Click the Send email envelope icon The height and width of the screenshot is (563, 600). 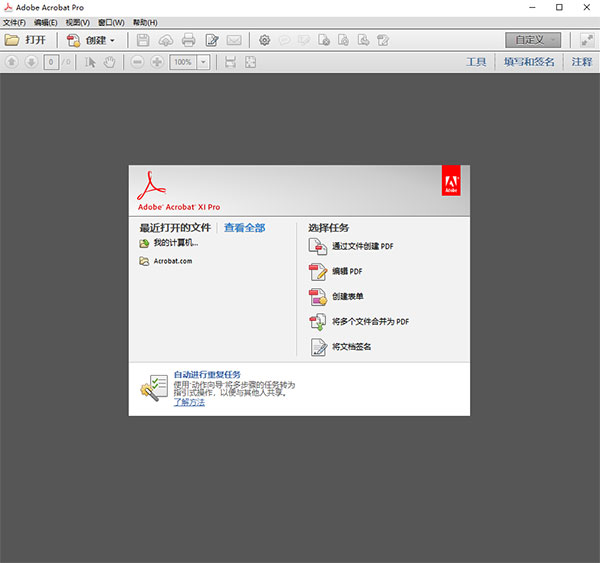point(234,40)
